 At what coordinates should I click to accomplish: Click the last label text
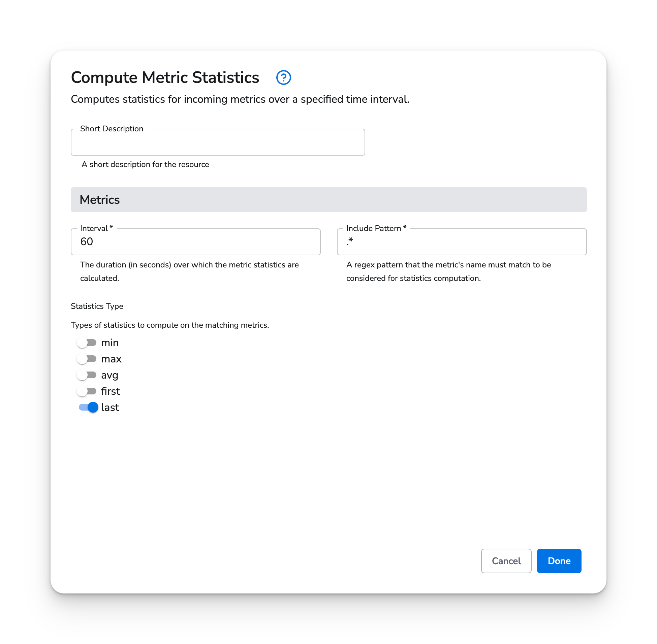(x=109, y=407)
